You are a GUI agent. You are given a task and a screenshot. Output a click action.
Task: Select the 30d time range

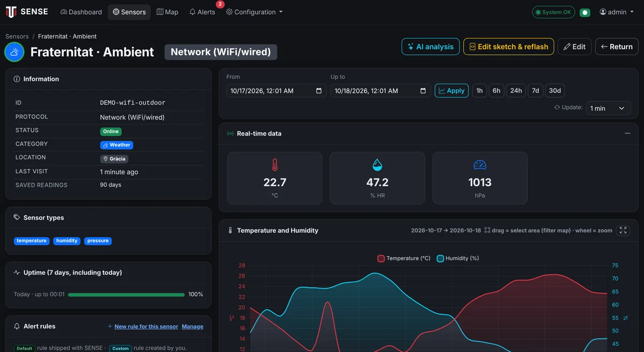555,91
